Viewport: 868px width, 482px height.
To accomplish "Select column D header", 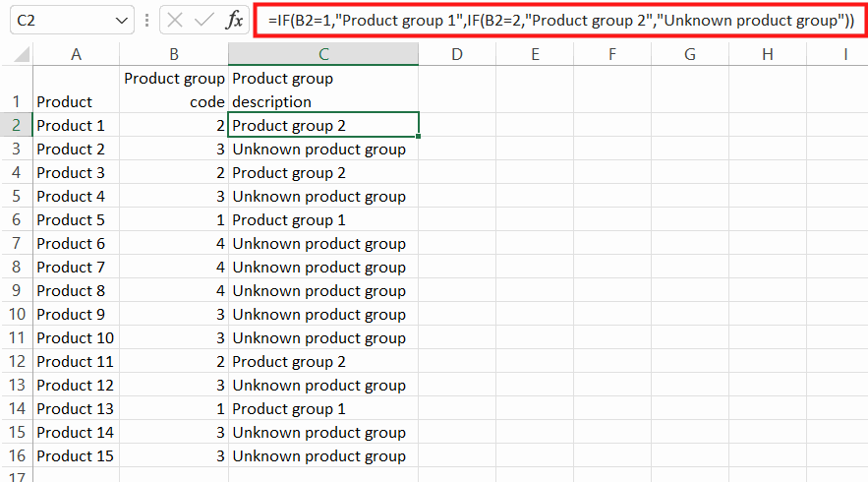I will pos(457,54).
